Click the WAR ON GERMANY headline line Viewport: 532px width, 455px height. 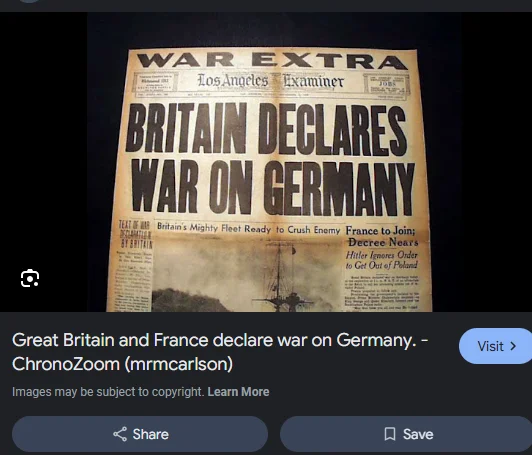273,187
